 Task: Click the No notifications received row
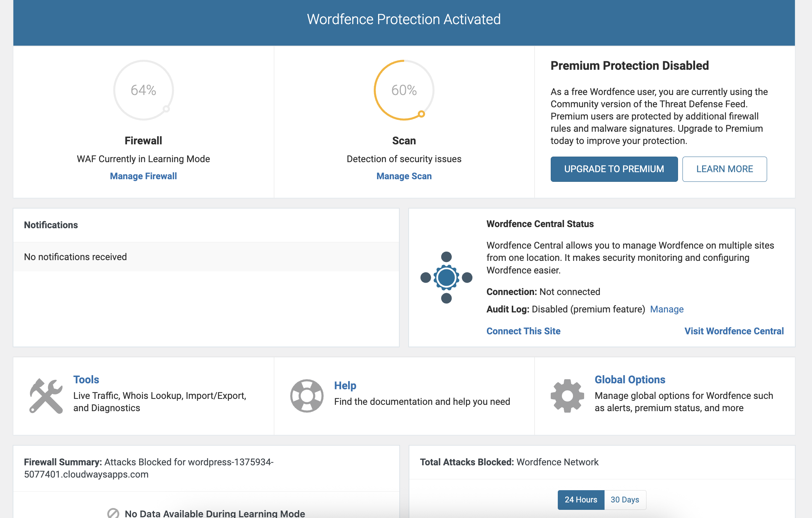tap(206, 257)
